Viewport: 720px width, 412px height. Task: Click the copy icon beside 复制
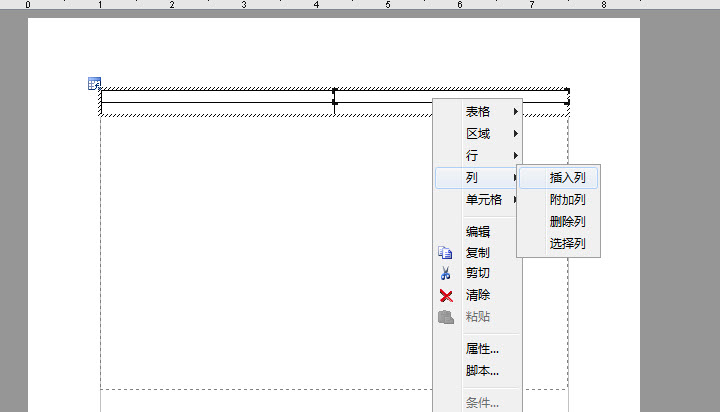click(x=445, y=253)
